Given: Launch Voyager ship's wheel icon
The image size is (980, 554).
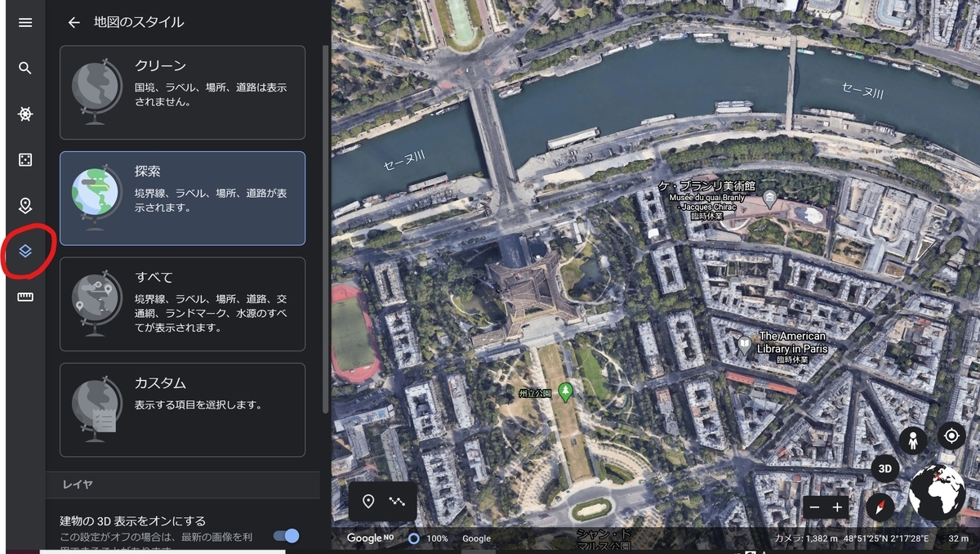Looking at the screenshot, I should point(25,114).
